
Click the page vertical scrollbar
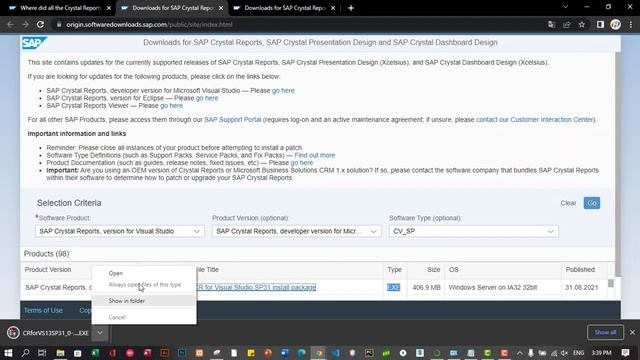click(x=618, y=163)
